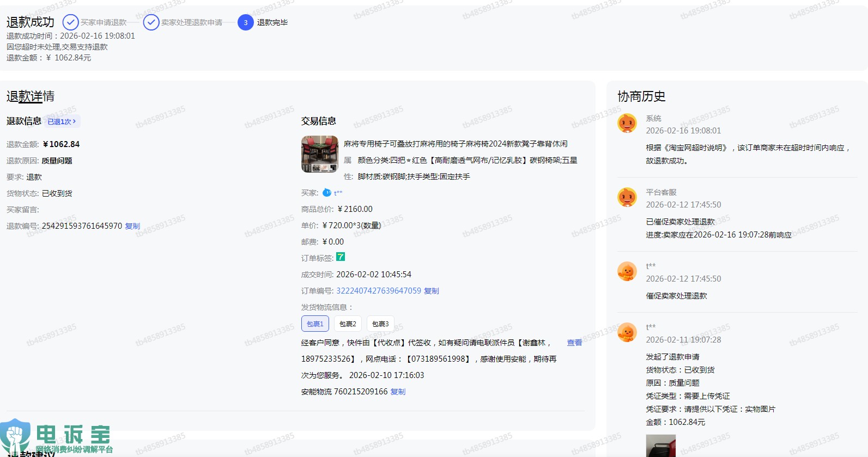Click the green 7 order tag icon

click(x=341, y=257)
